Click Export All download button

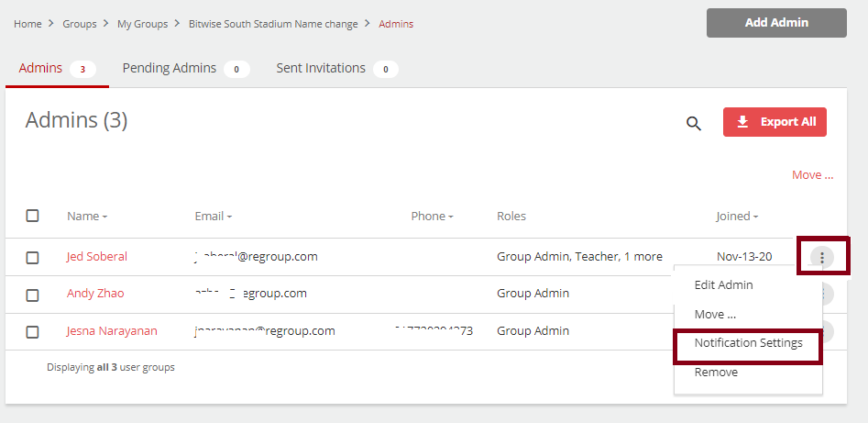click(775, 122)
